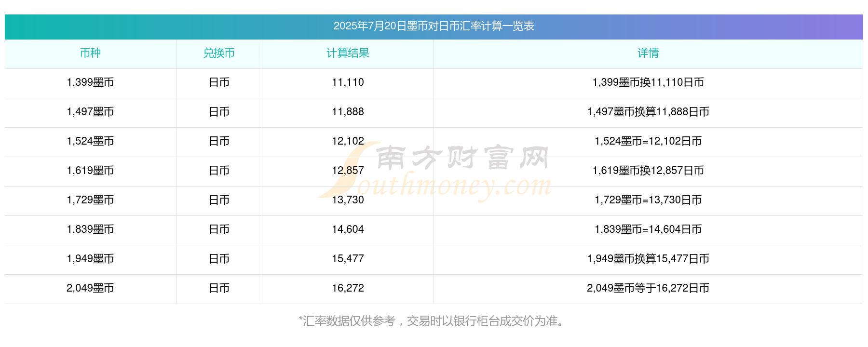
Task: Select the 1,524墨币 cell
Action: (90, 141)
